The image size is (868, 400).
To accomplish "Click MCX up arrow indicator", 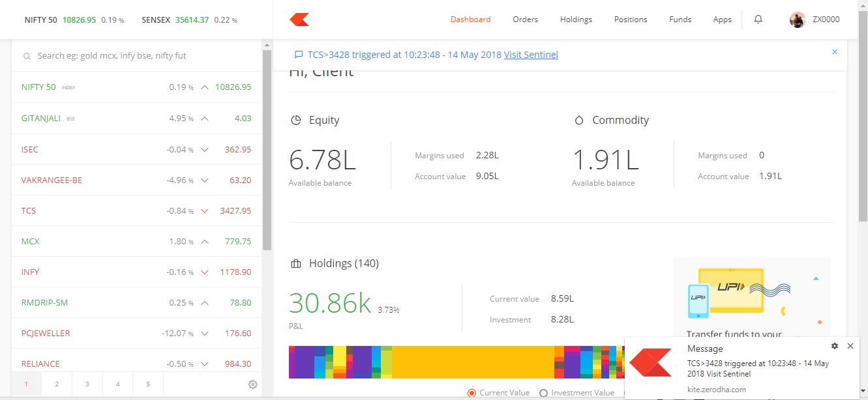I will 205,242.
